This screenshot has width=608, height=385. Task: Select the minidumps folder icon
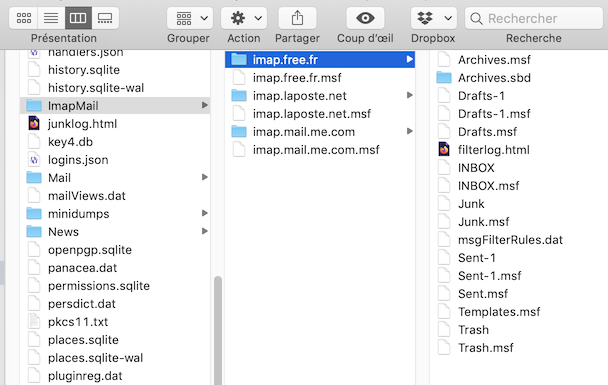(x=34, y=214)
